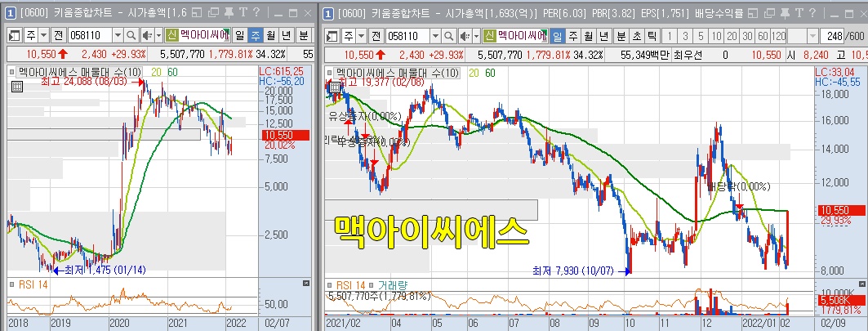
Task: Select interval 3 in the right chart toolbar
Action: [685, 36]
